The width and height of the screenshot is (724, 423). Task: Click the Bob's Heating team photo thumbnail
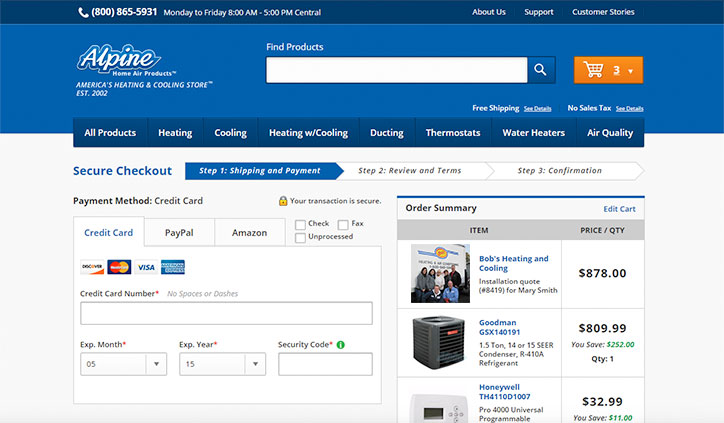[x=440, y=273]
